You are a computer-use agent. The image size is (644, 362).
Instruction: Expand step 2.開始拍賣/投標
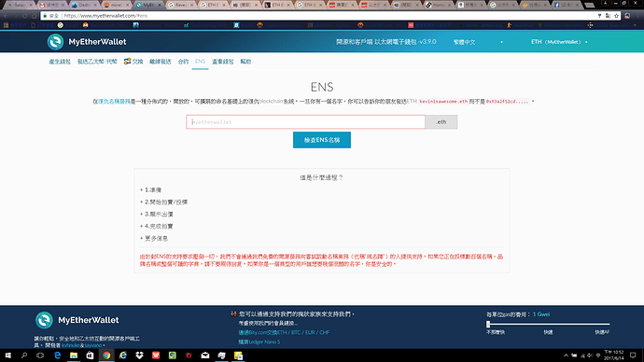click(x=164, y=202)
